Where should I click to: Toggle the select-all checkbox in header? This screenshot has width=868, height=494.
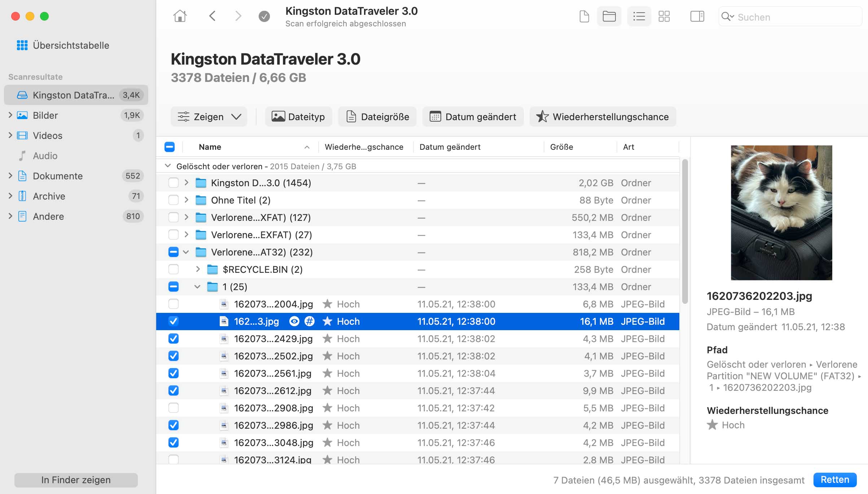coord(170,147)
